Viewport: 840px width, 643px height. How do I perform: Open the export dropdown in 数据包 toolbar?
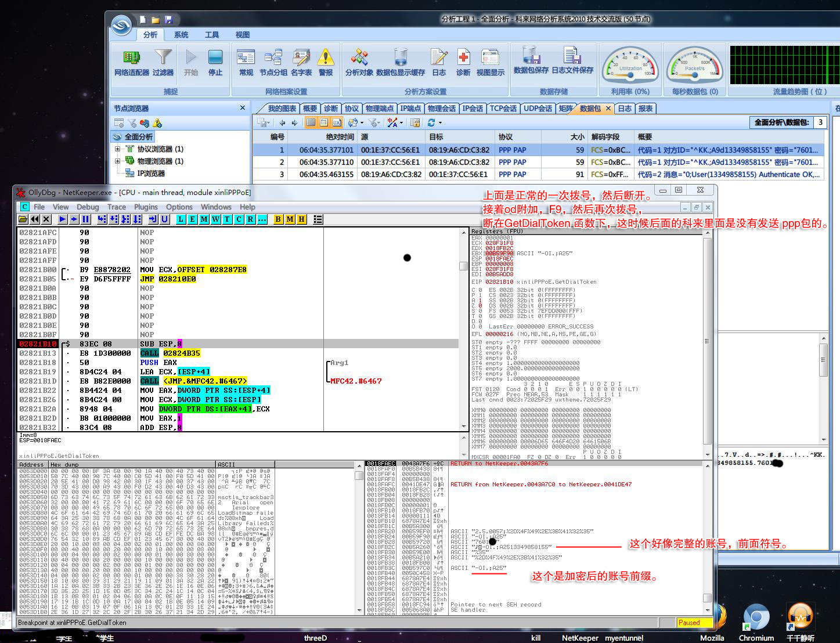point(269,122)
